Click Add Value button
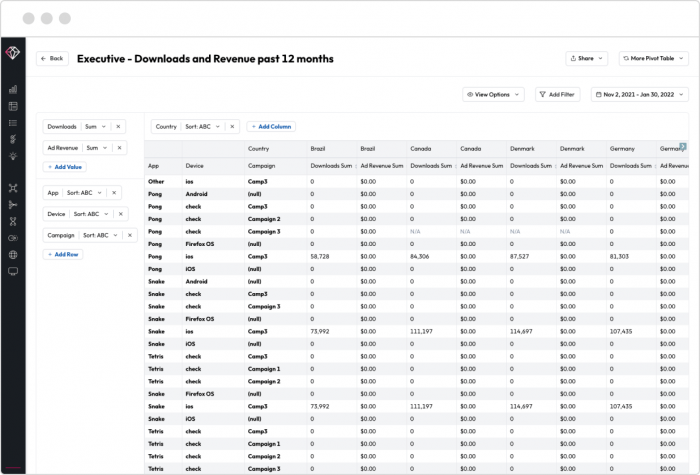 coord(65,167)
